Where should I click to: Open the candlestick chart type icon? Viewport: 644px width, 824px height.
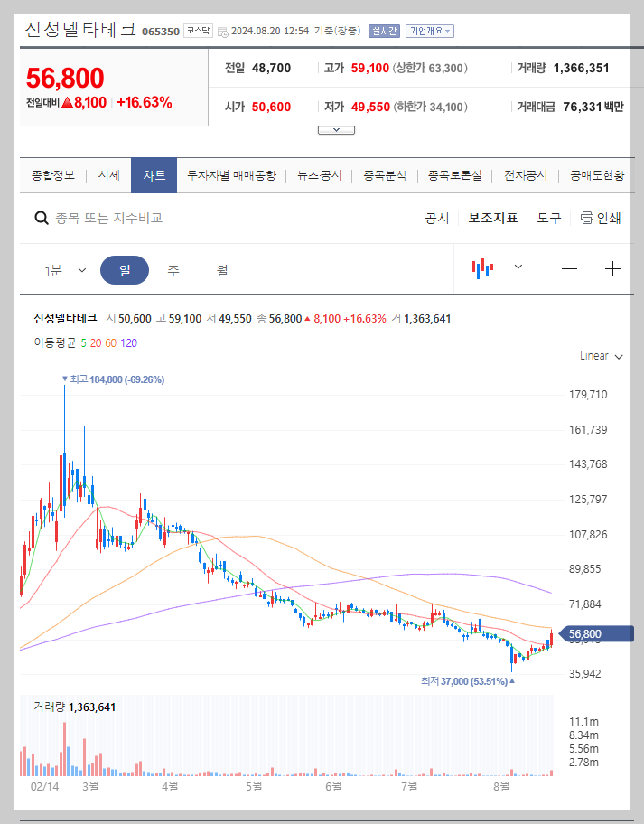[x=482, y=268]
